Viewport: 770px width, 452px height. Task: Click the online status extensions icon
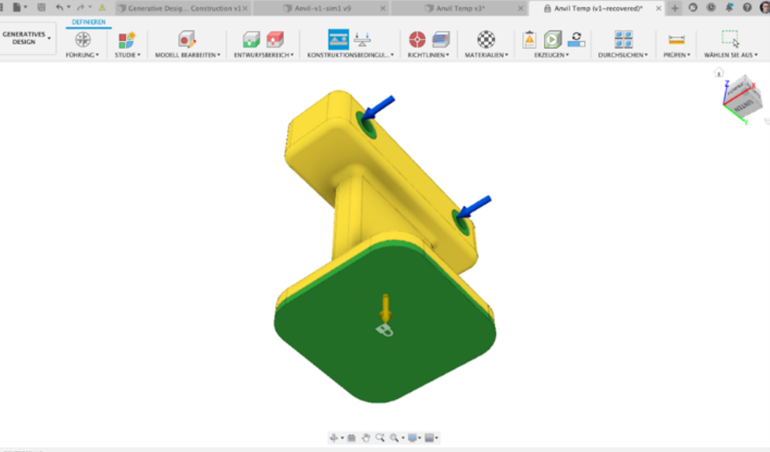(x=693, y=7)
